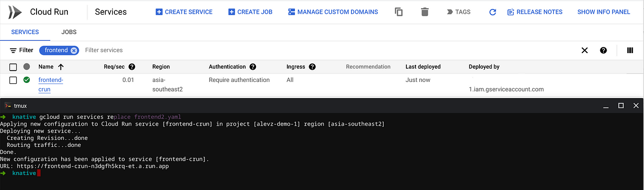The image size is (644, 190).
Task: Open the Tags option
Action: point(459,12)
